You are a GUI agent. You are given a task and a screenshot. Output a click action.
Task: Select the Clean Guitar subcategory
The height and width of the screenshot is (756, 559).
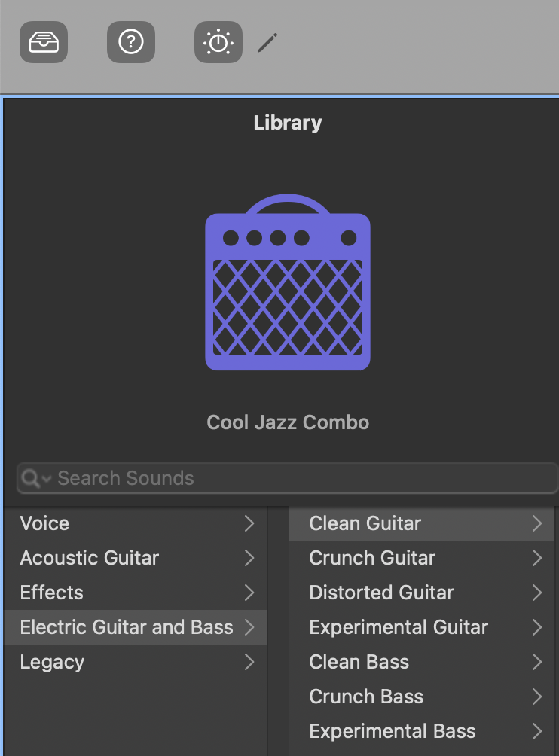(422, 523)
